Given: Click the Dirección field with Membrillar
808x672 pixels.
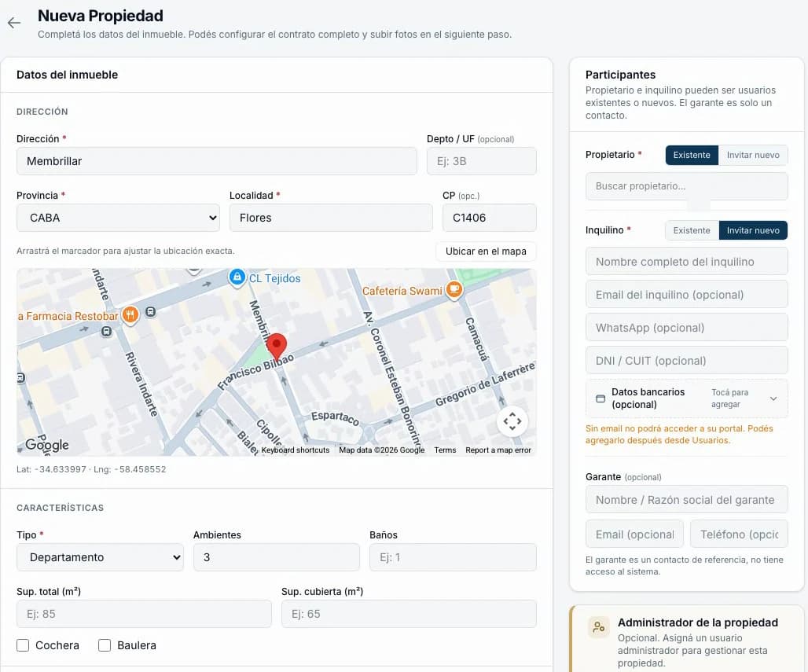Looking at the screenshot, I should pyautogui.click(x=216, y=161).
